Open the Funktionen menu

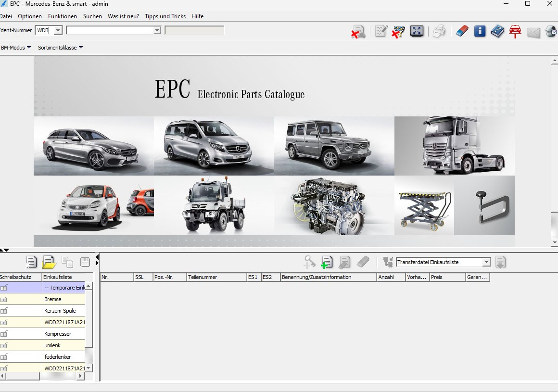pos(63,16)
